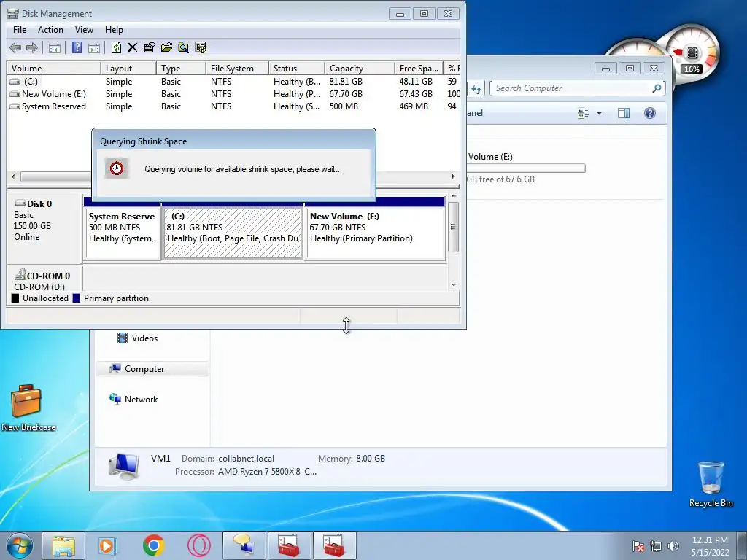This screenshot has height=560, width=747.
Task: Sort by the Free Space column header
Action: pos(419,68)
